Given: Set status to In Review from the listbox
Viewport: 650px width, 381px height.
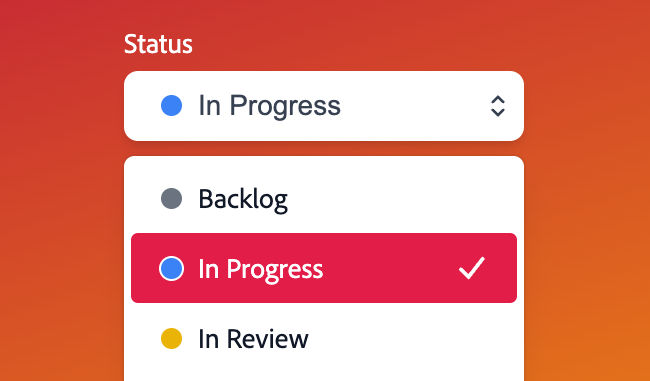Looking at the screenshot, I should pyautogui.click(x=324, y=338).
